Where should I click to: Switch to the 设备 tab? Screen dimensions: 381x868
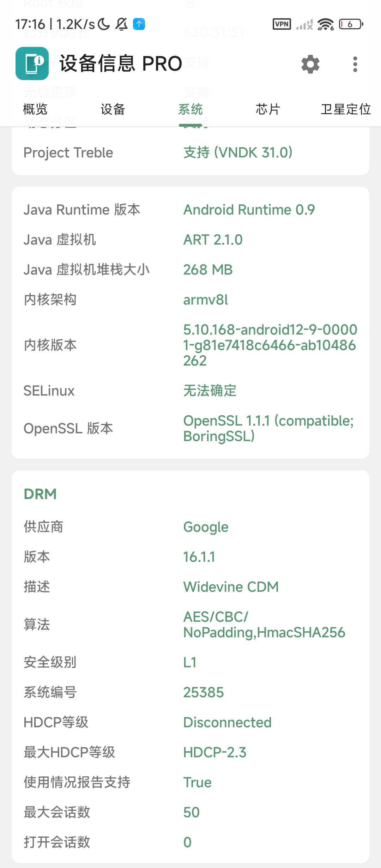(x=113, y=109)
